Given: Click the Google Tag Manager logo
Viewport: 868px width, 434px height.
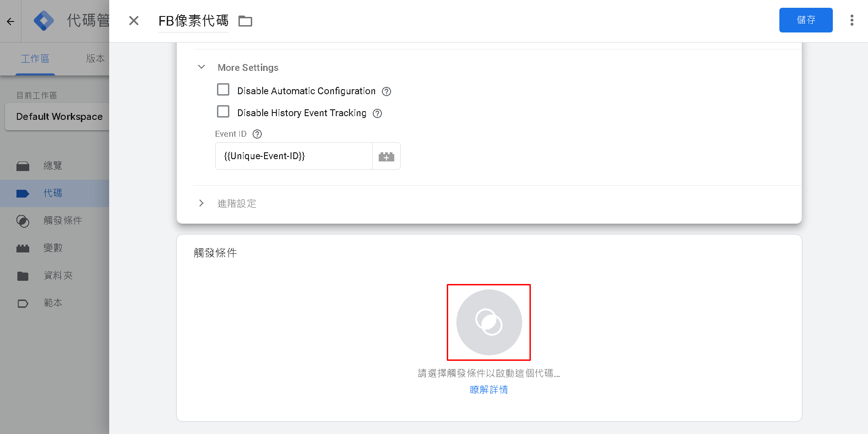Looking at the screenshot, I should point(44,21).
